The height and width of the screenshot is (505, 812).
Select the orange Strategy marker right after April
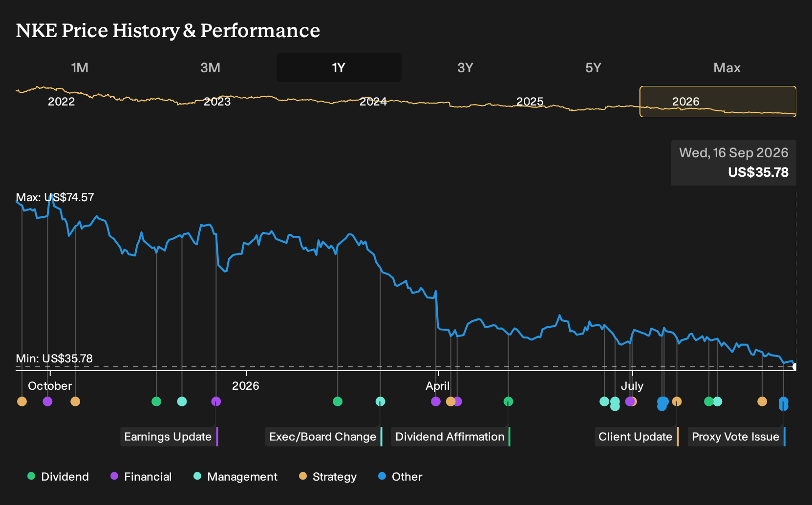[450, 401]
